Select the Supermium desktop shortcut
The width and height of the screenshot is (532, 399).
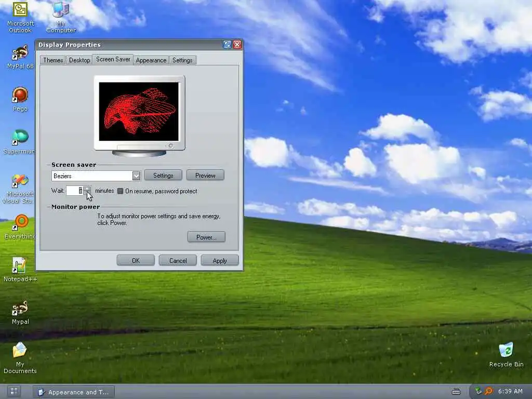pyautogui.click(x=19, y=142)
